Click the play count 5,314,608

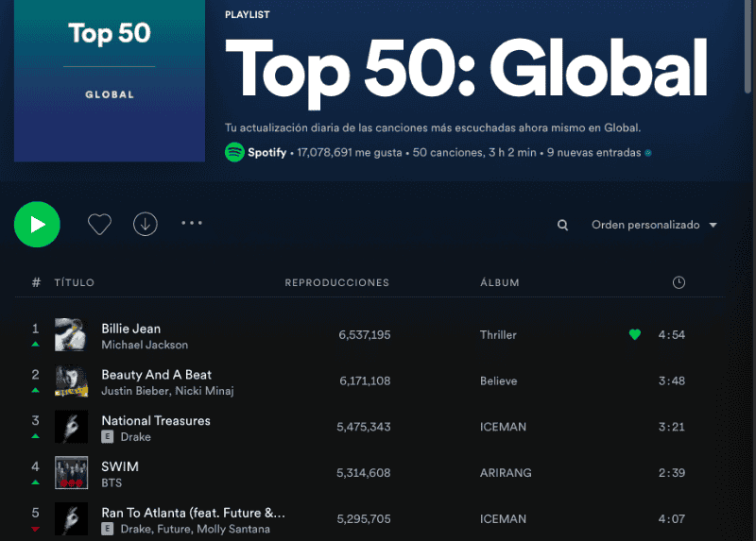tap(364, 473)
